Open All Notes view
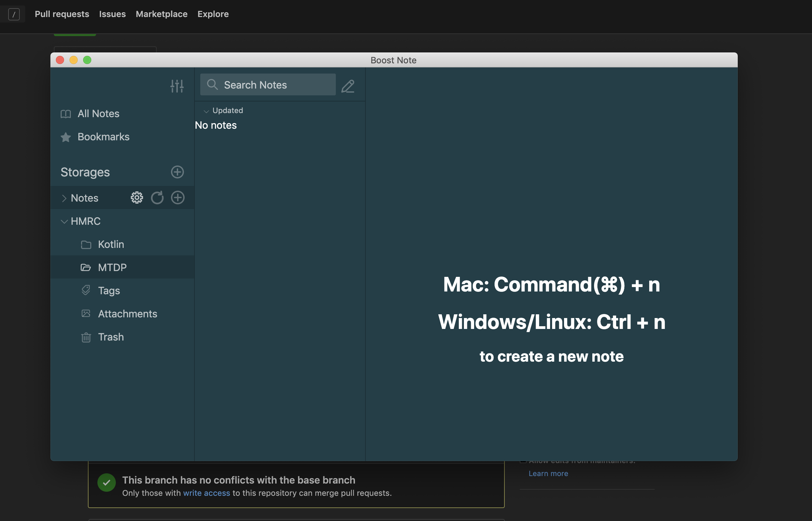This screenshot has width=812, height=521. (98, 114)
